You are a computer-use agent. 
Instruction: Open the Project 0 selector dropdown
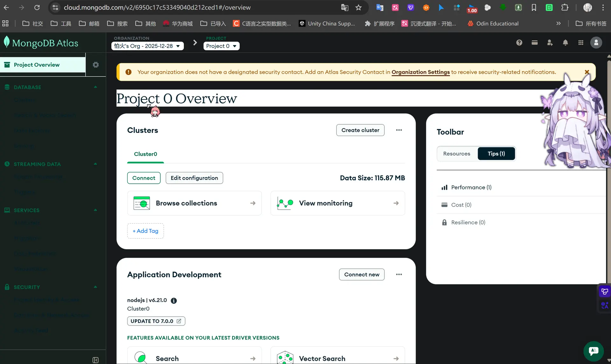pos(221,46)
